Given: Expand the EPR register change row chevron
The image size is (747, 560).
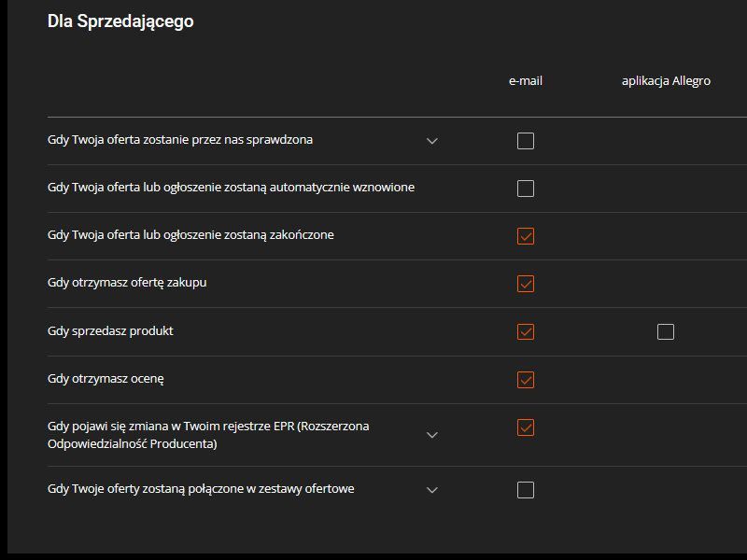Looking at the screenshot, I should pos(432,435).
